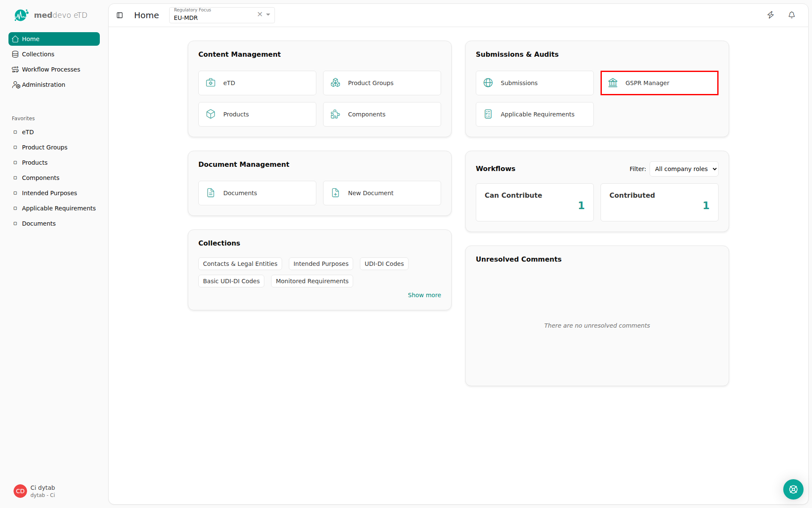Open the lightning bolt quick actions icon

(x=771, y=15)
